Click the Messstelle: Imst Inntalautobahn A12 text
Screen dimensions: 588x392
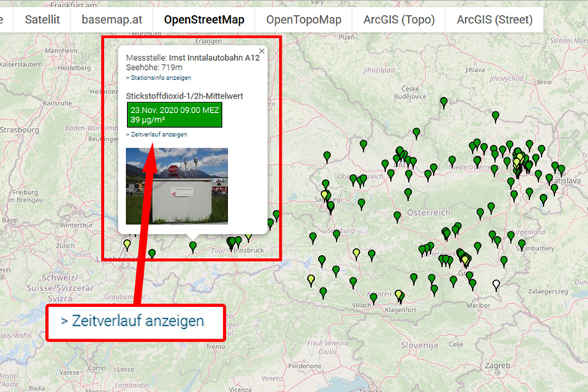pyautogui.click(x=193, y=58)
